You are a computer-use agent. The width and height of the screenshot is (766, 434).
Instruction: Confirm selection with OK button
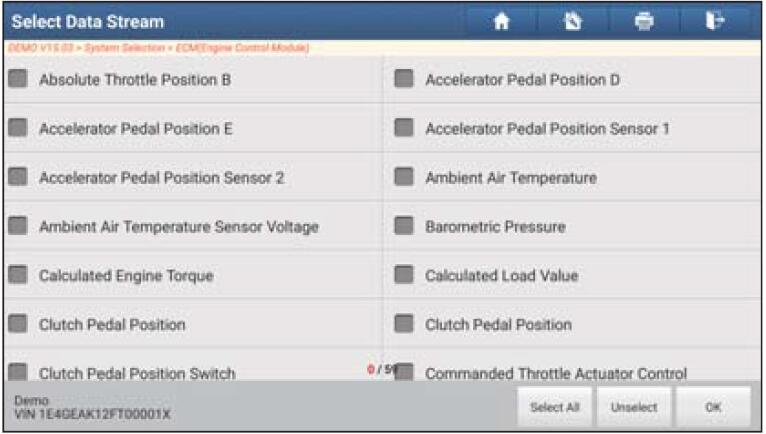point(713,407)
